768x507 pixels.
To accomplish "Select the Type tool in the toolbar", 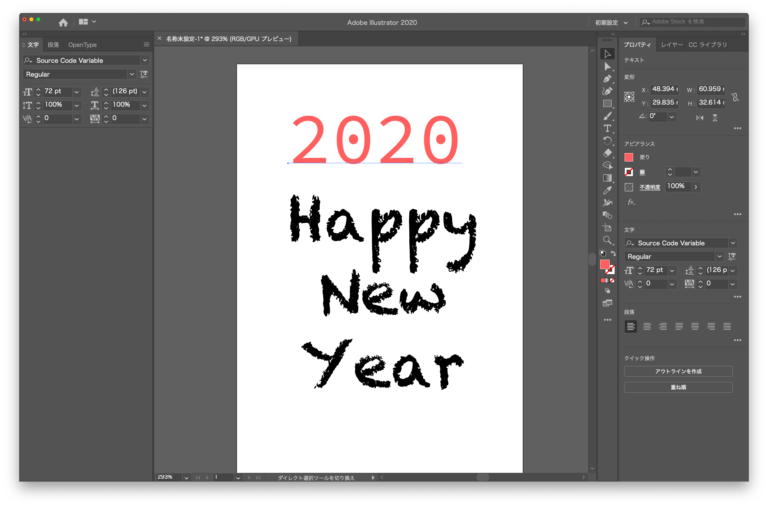I will 607,128.
